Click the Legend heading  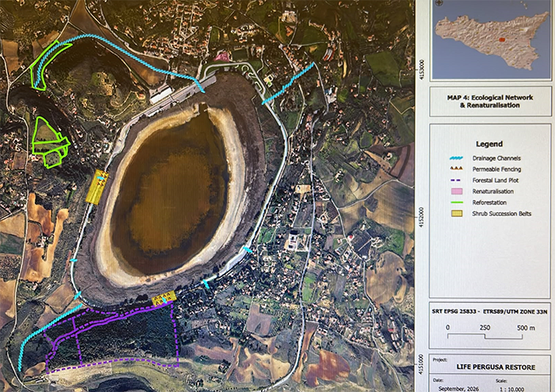pyautogui.click(x=489, y=144)
